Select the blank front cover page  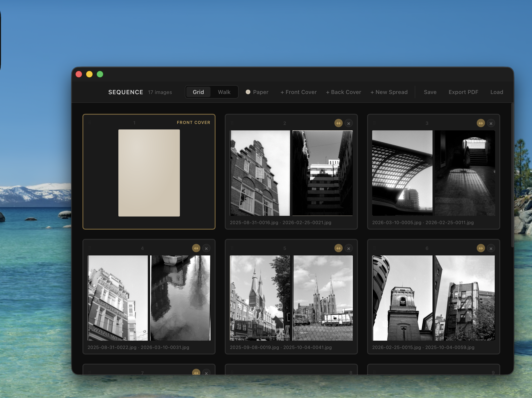tap(149, 173)
